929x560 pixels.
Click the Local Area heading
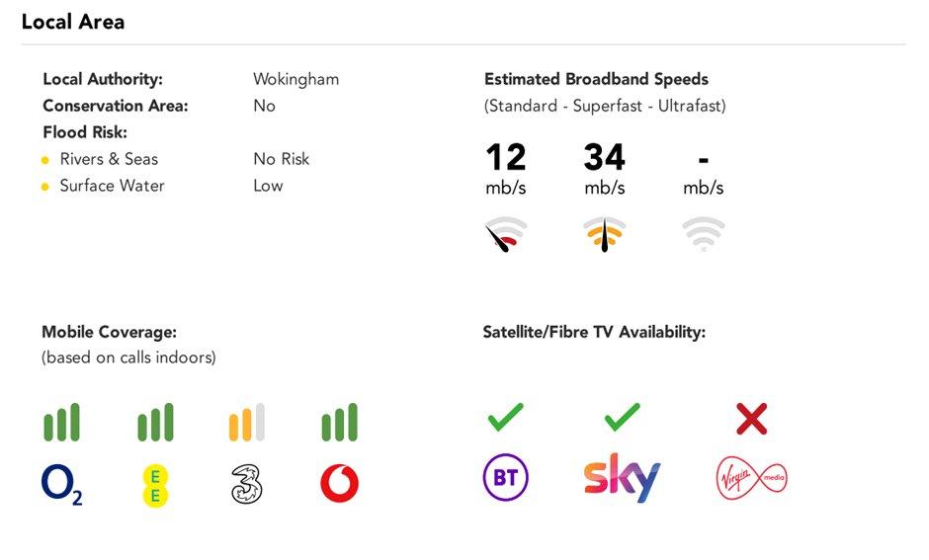click(x=73, y=22)
